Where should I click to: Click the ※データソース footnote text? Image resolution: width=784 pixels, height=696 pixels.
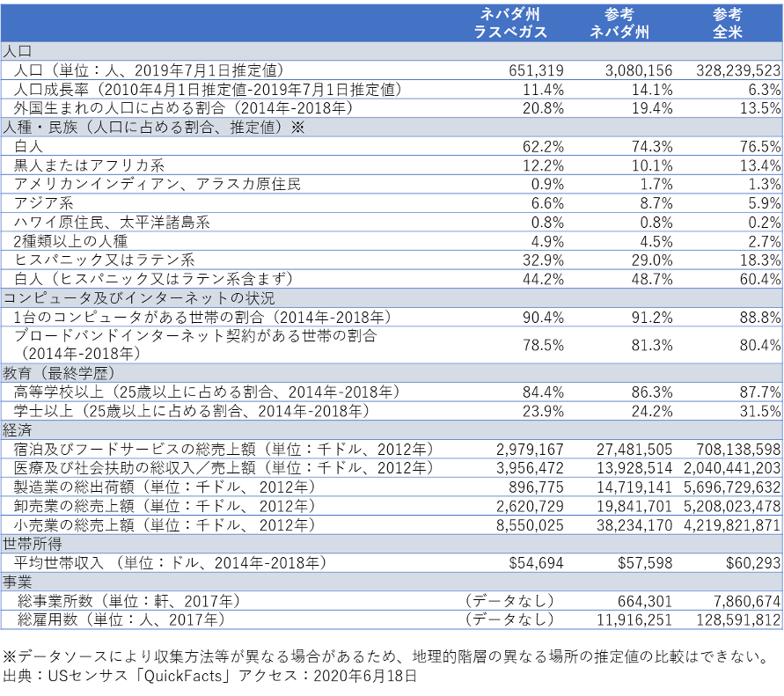click(386, 656)
